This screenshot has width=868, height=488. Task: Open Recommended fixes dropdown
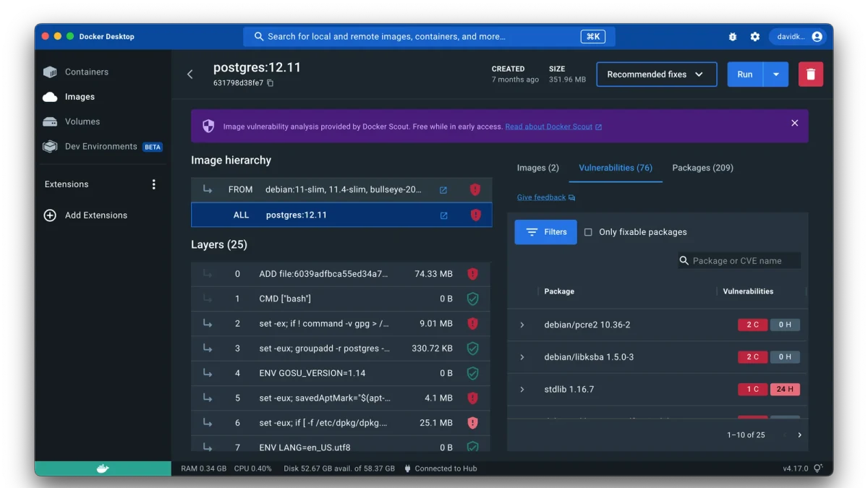[x=657, y=74]
